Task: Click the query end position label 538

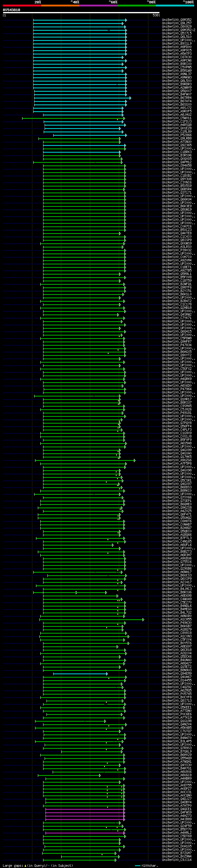Action: pyautogui.click(x=155, y=15)
